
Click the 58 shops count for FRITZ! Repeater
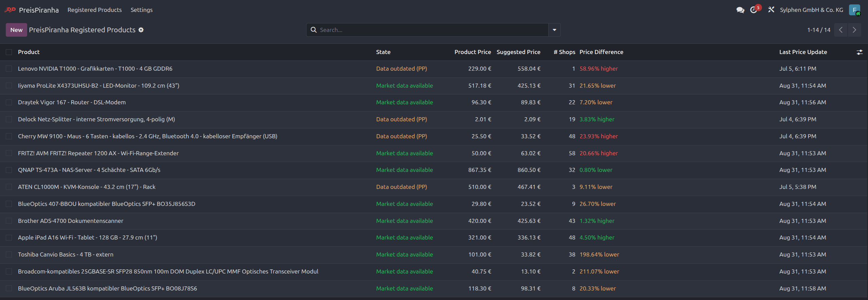(572, 153)
